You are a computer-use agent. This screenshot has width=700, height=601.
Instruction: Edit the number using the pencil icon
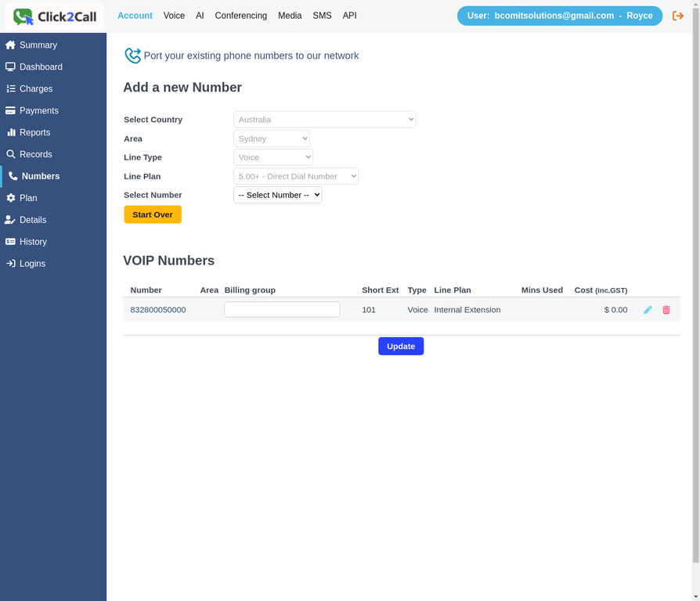(648, 309)
